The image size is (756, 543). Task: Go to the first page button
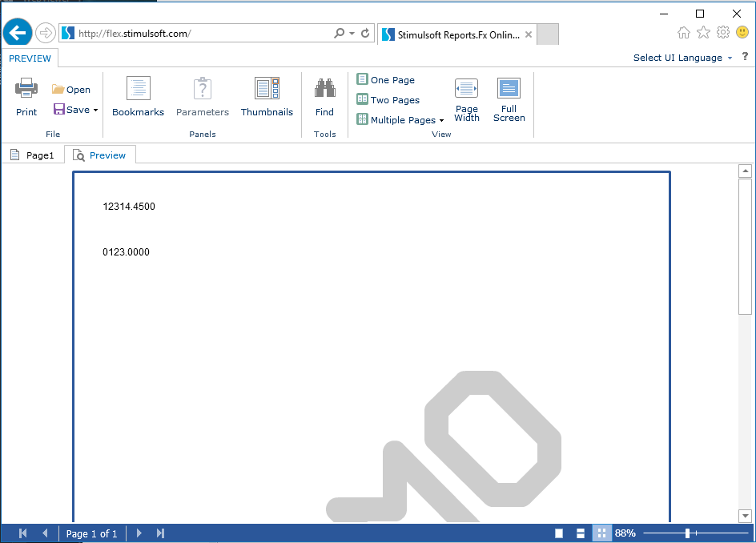pos(22,533)
